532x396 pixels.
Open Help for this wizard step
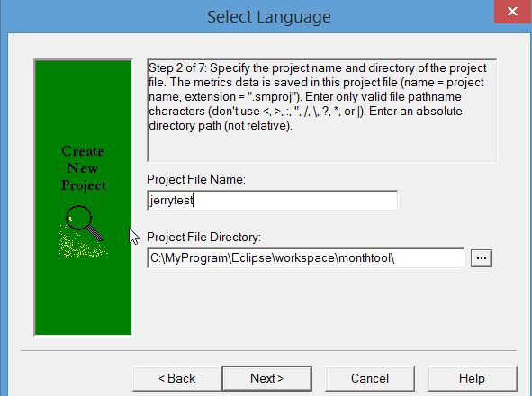point(473,378)
